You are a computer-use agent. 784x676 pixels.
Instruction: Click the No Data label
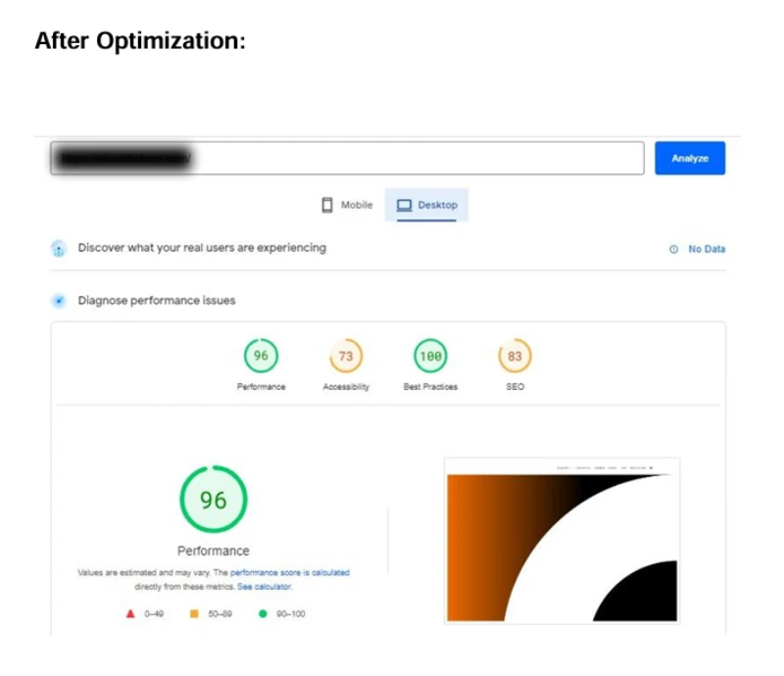pos(707,249)
